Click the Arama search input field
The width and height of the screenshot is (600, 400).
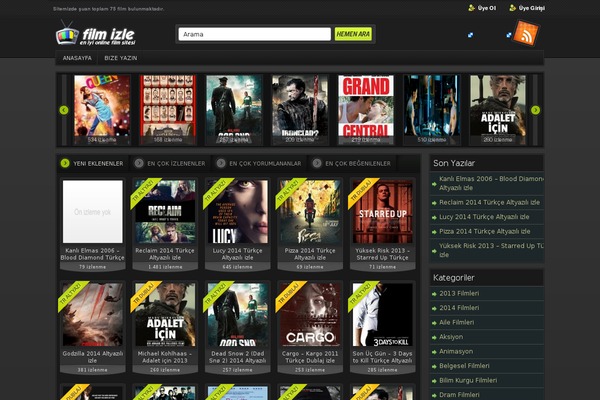pos(254,34)
